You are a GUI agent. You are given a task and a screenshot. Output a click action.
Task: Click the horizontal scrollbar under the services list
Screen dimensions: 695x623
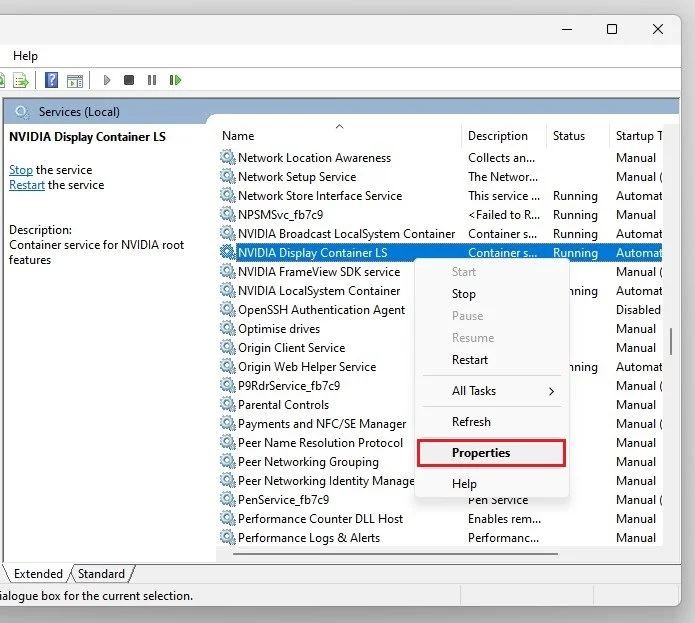[x=395, y=554]
